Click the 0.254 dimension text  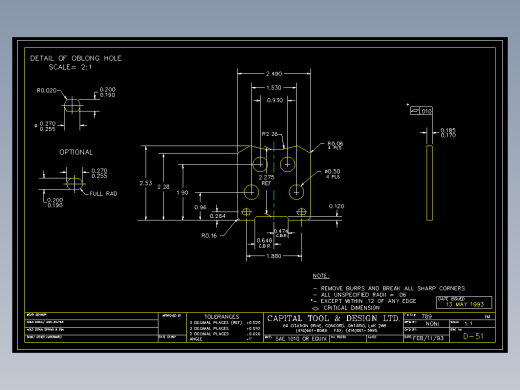(x=218, y=216)
